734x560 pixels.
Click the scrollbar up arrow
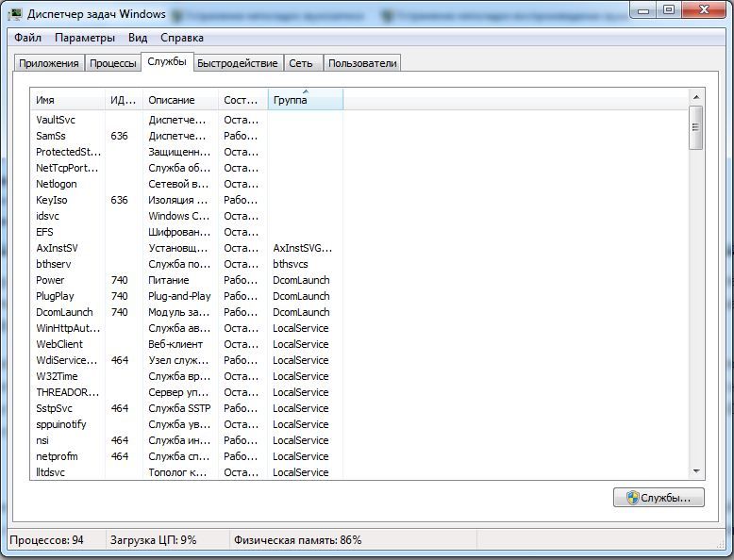[x=696, y=97]
